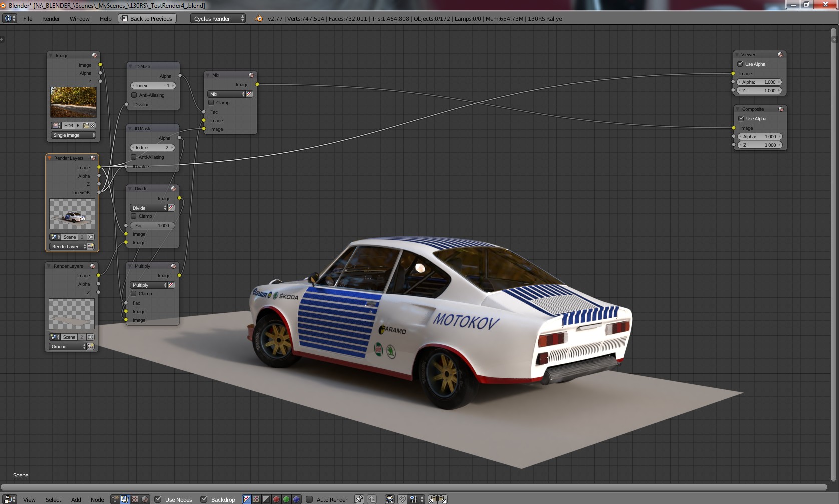Go to parent node tree

pos(372,499)
